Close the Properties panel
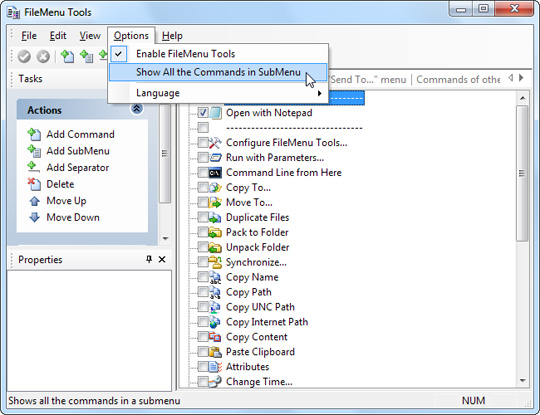Image resolution: width=540 pixels, height=415 pixels. 162,259
